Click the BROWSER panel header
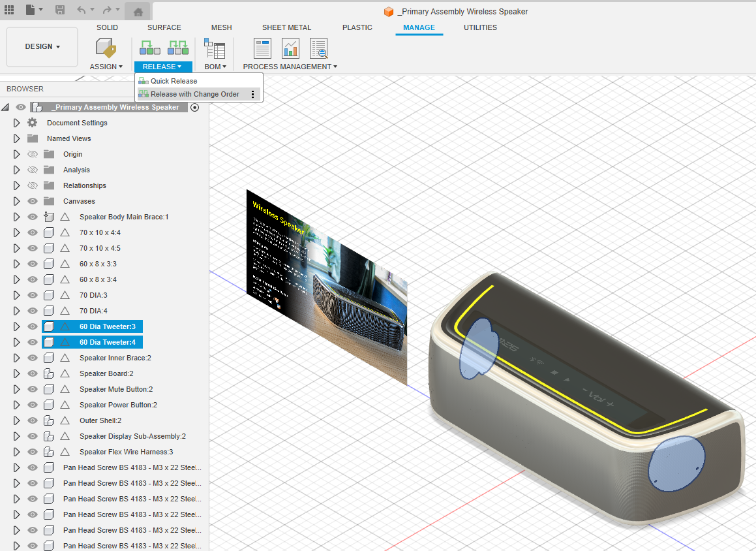 pos(25,89)
